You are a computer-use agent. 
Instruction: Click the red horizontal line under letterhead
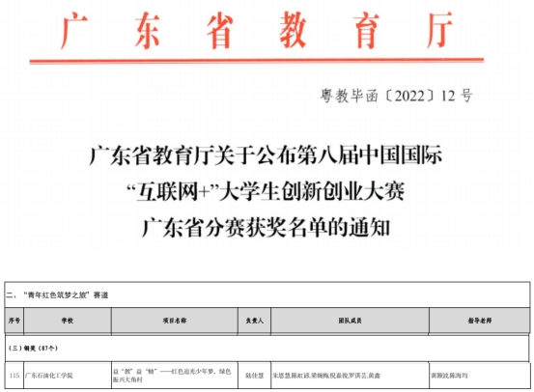(257, 61)
